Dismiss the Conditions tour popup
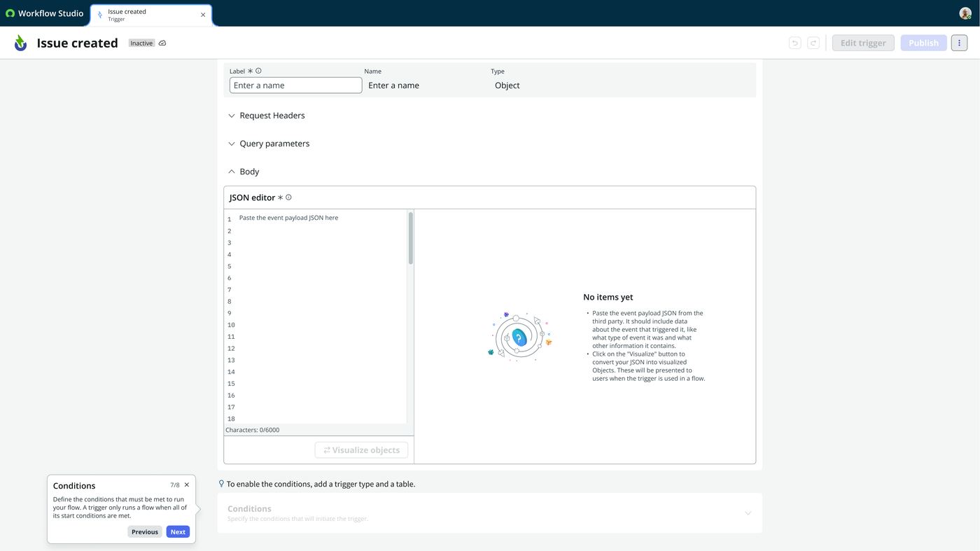 pos(187,485)
